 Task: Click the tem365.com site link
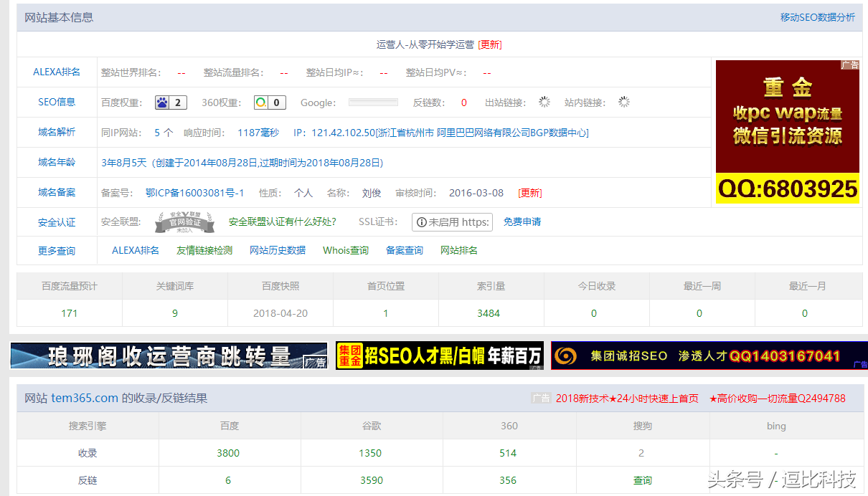tap(85, 398)
